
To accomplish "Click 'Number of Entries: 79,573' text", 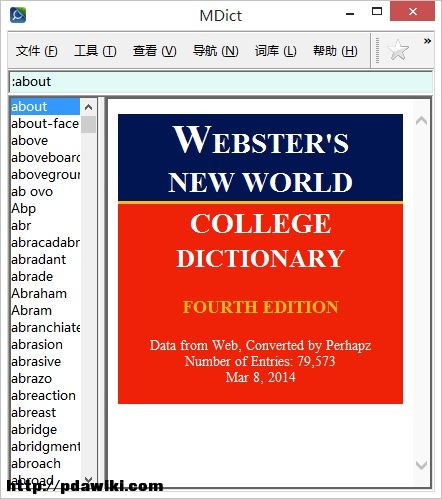I will [x=260, y=361].
